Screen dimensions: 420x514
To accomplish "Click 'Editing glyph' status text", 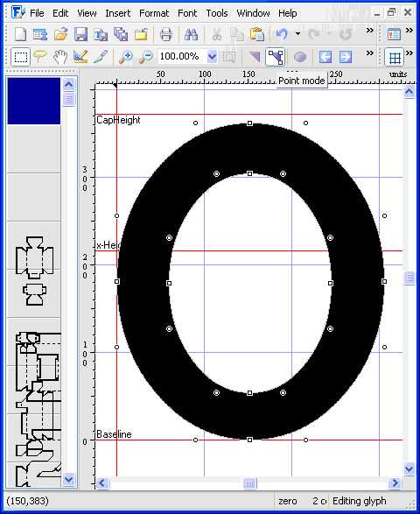I will coord(359,501).
